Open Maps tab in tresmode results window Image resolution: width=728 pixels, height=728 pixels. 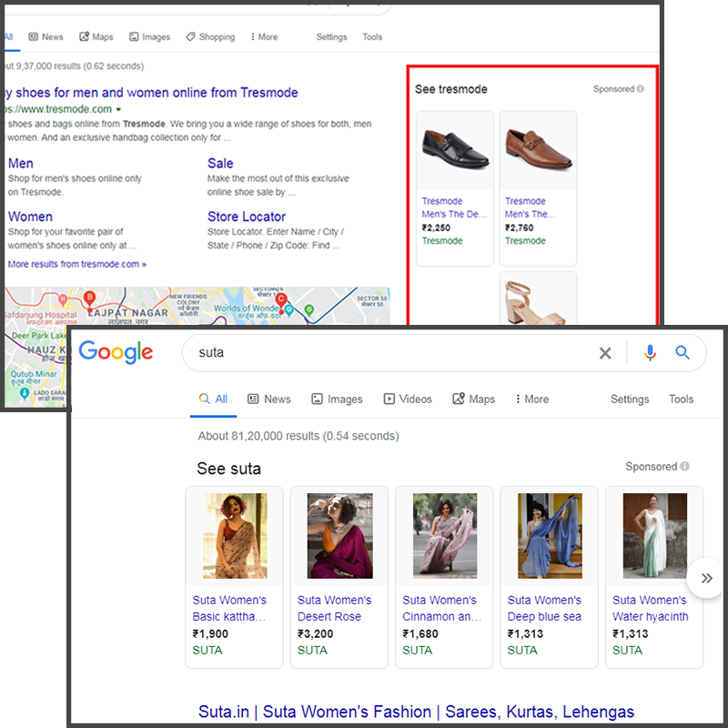pyautogui.click(x=96, y=36)
